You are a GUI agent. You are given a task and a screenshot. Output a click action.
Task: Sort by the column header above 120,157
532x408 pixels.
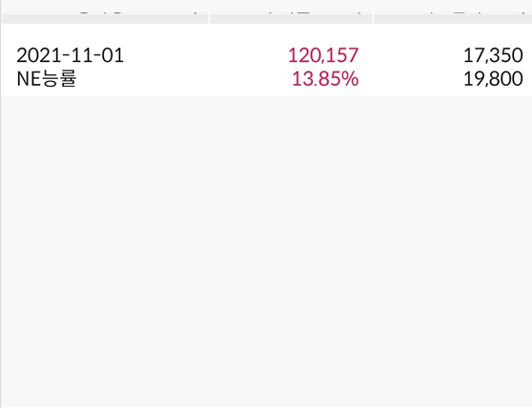291,18
